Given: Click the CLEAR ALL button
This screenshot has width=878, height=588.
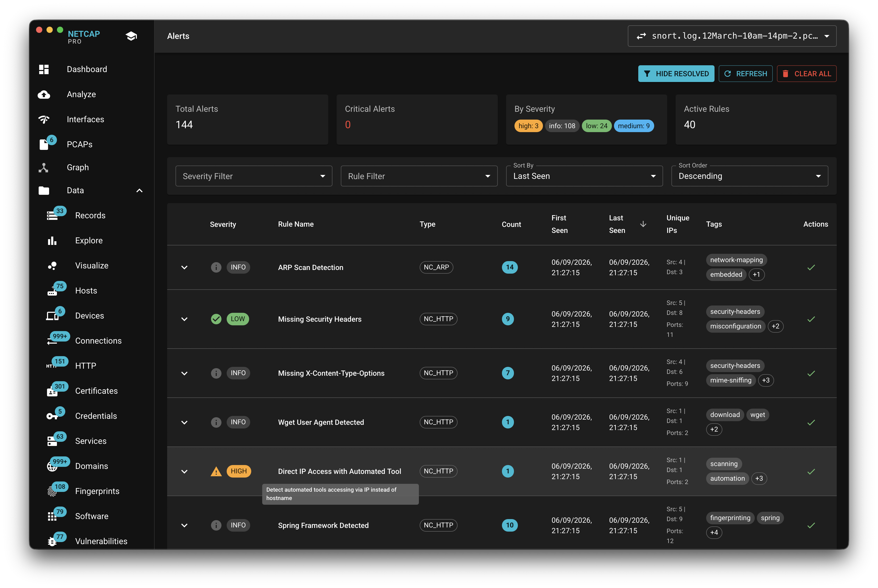Looking at the screenshot, I should point(806,74).
